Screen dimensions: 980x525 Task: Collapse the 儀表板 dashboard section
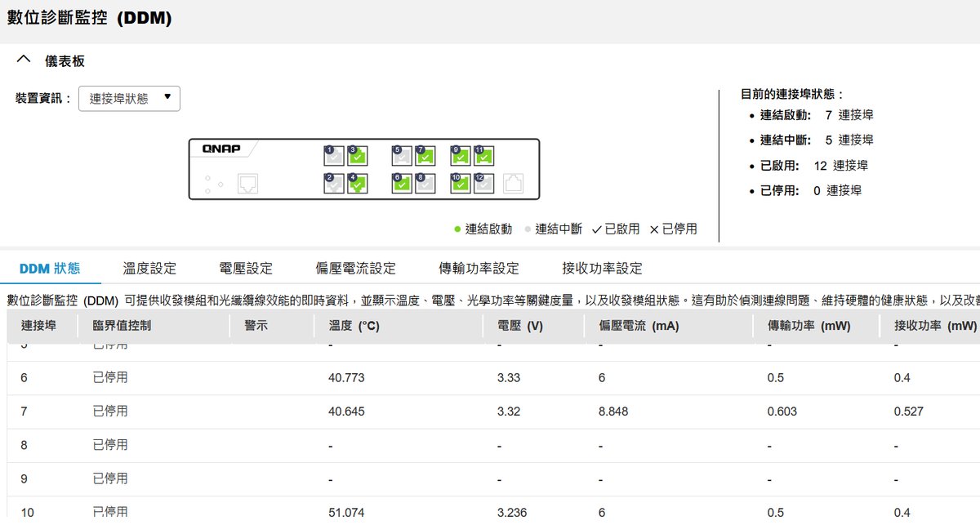coord(24,61)
